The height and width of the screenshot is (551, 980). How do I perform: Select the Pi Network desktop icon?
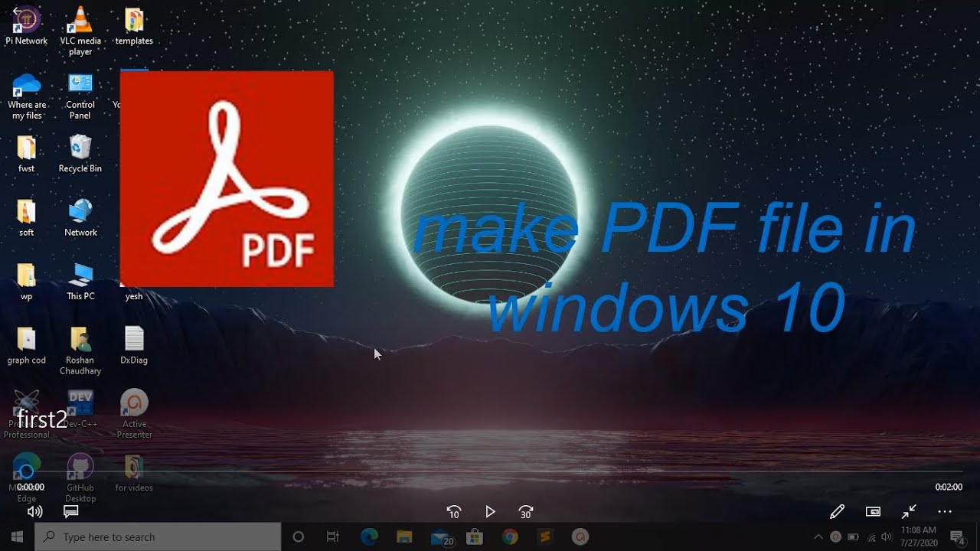point(27,26)
